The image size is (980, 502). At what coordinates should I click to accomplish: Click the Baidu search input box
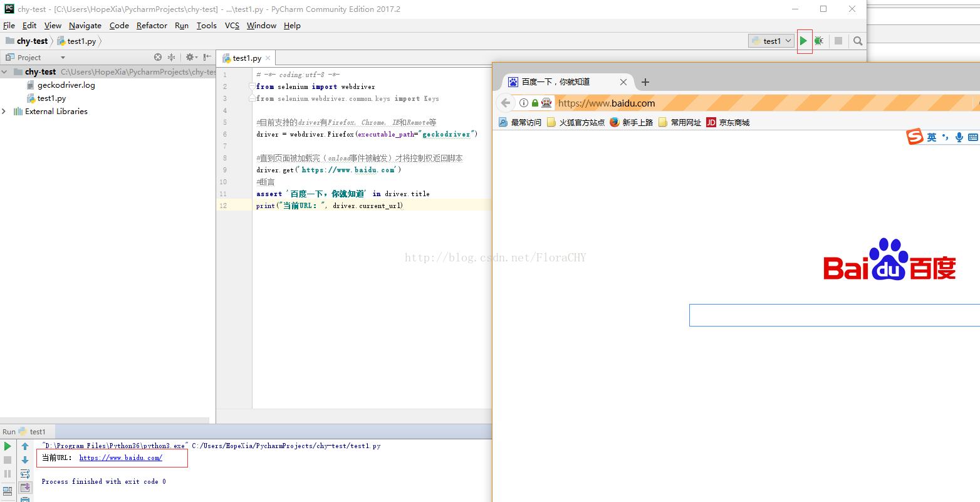[835, 315]
